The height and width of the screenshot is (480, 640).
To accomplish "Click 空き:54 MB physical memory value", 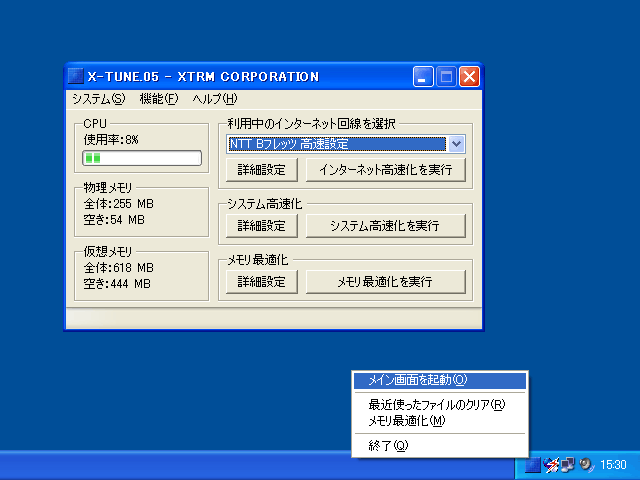I will [114, 220].
